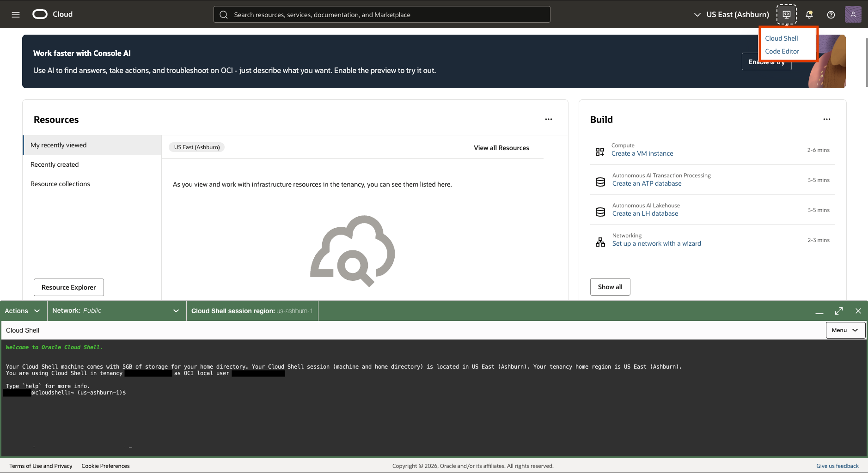Open Cookie Preferences link
The width and height of the screenshot is (868, 473).
[105, 466]
